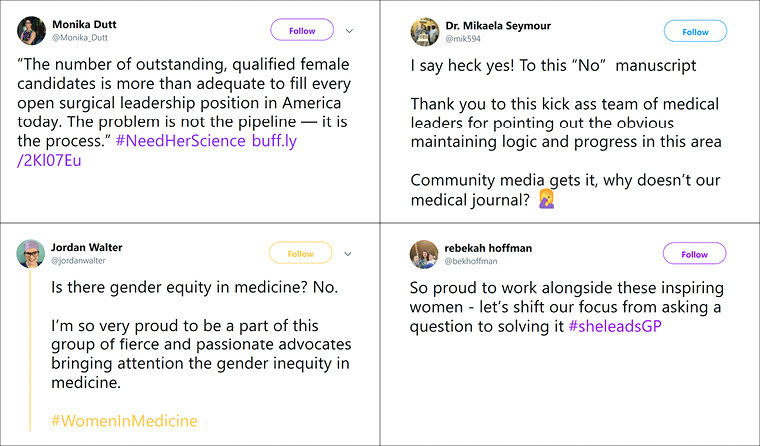
Task: Click the @Monika_Dutt handle
Action: pyautogui.click(x=79, y=38)
